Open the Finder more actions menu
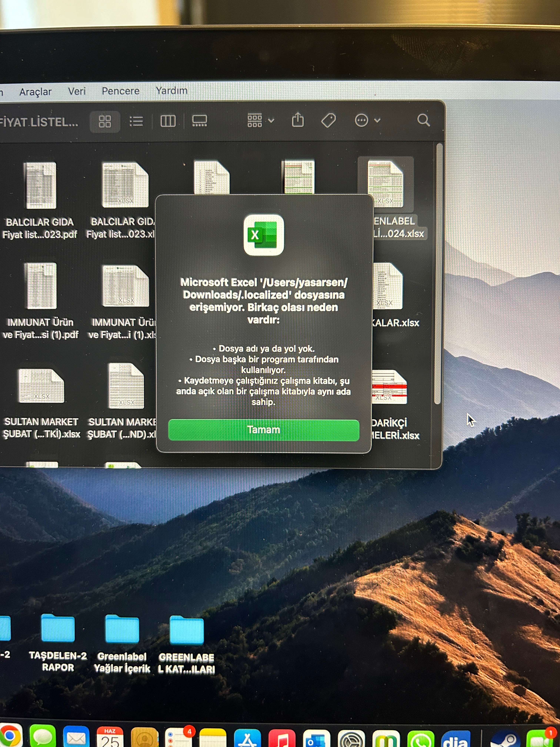This screenshot has height=747, width=560. 368,120
